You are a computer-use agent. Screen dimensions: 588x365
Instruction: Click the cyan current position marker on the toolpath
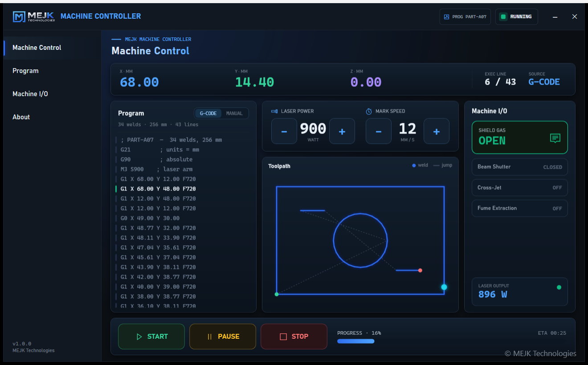[x=444, y=287]
